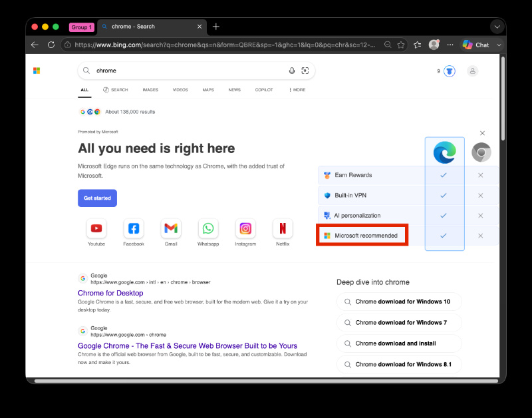Screen dimensions: 532x418
Task: Bookmark this page with the star icon
Action: pyautogui.click(x=401, y=45)
